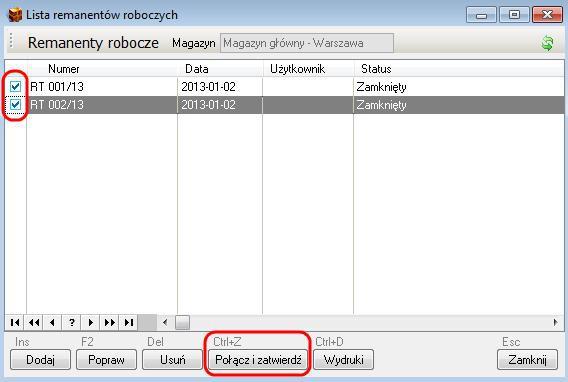Click the horizontal scrollbar thumb
This screenshot has height=382, width=568.
tap(182, 322)
